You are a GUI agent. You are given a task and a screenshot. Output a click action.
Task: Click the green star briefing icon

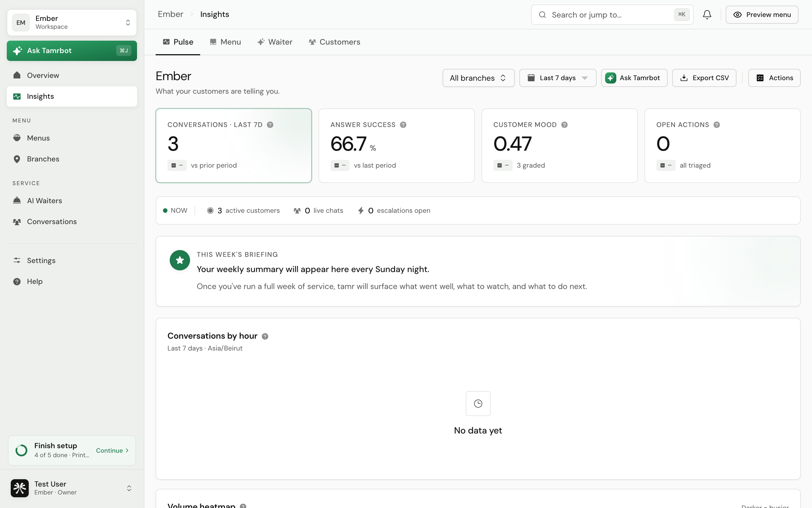[x=180, y=260]
